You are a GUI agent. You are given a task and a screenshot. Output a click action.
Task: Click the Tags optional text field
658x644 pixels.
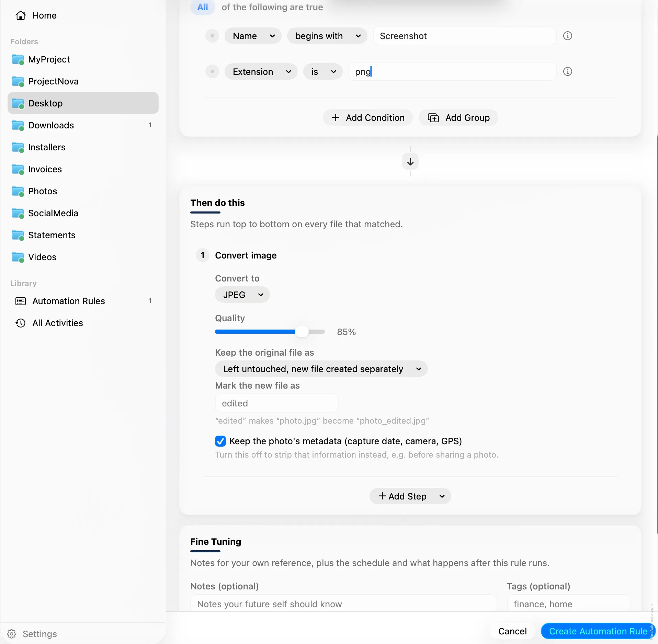568,603
